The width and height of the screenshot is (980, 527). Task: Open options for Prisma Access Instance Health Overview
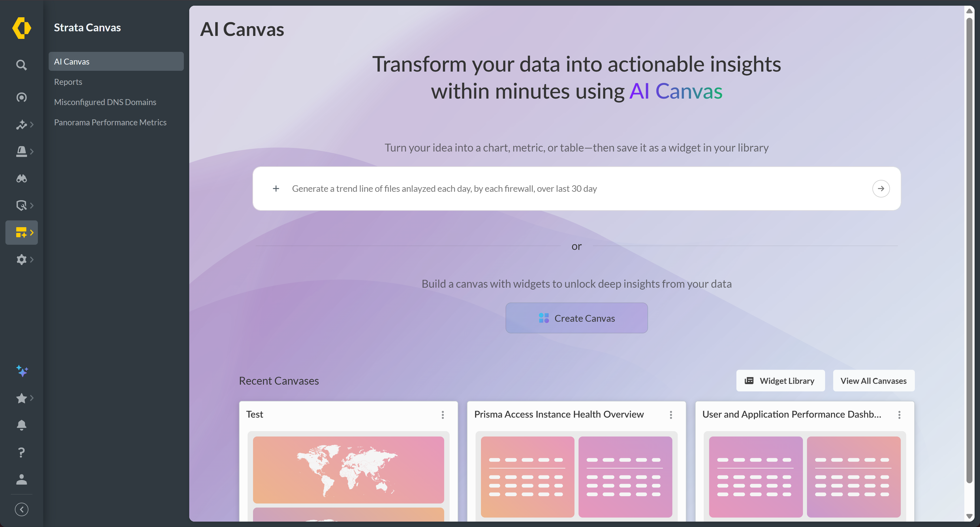click(x=671, y=414)
